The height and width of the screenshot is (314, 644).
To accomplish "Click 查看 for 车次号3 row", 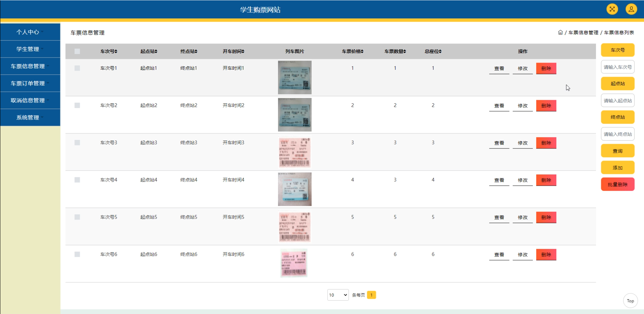I will click(x=499, y=143).
